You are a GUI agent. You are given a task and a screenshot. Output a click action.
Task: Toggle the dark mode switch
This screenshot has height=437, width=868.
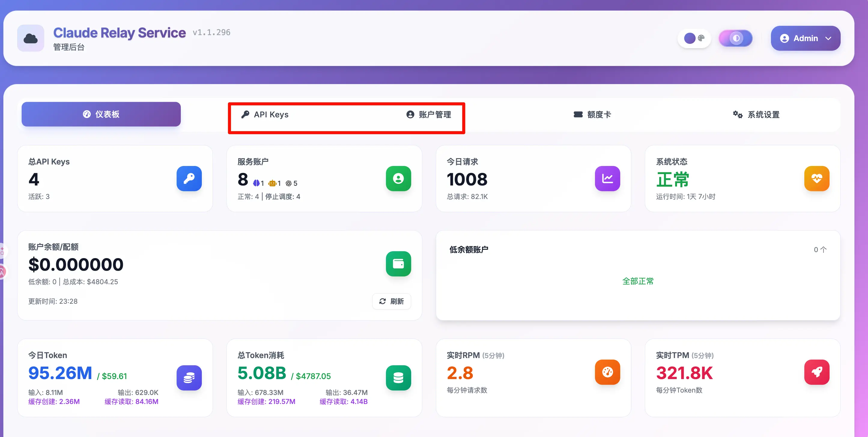[x=735, y=38]
